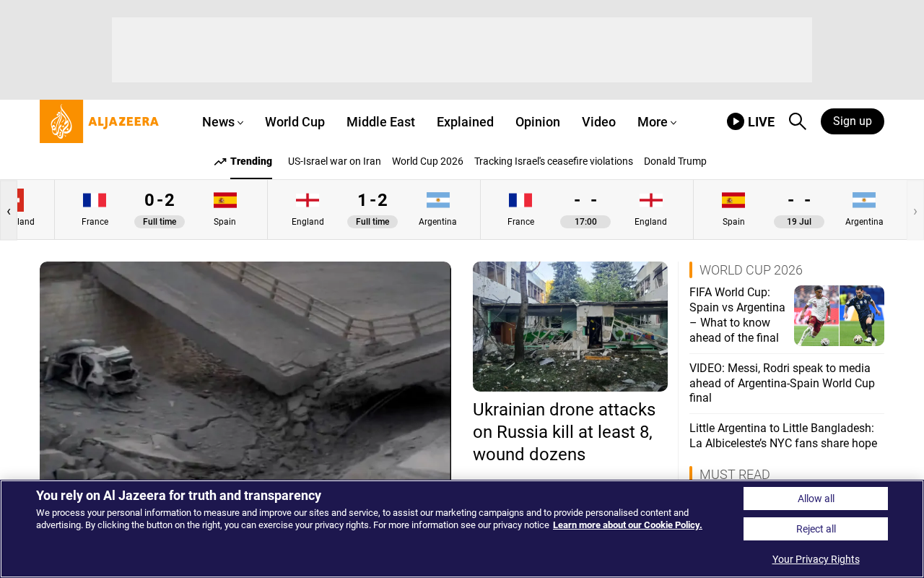The height and width of the screenshot is (578, 924).
Task: Read Ukrainian drone attacks on Russia headline
Action: [565, 432]
